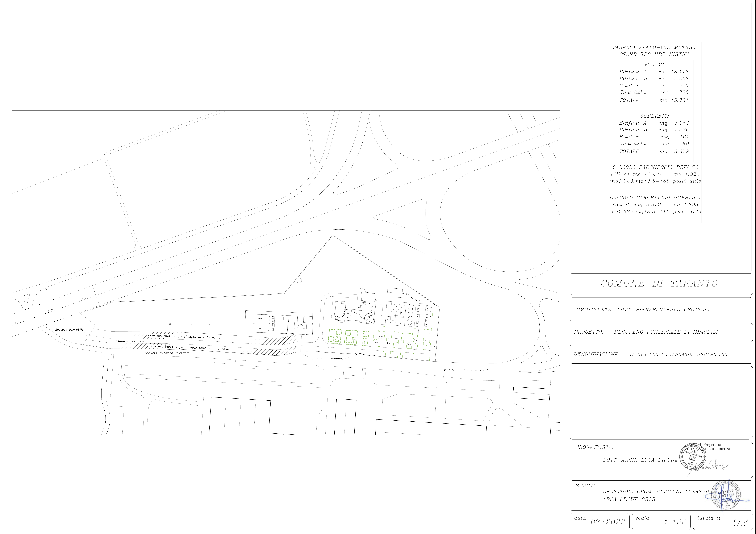The image size is (756, 534).
Task: Click the 'TABELLA PLANO-VOLUMETRICA' table title
Action: coord(655,48)
